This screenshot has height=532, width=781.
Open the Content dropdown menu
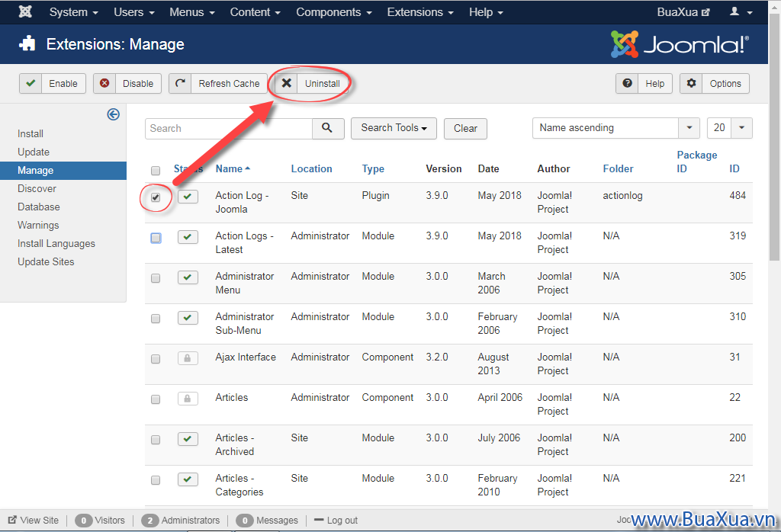pos(255,12)
